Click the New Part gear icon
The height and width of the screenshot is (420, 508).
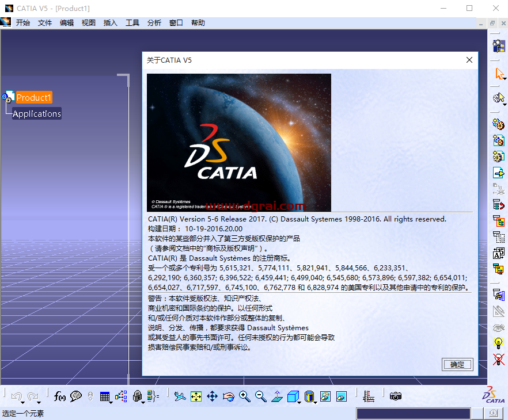click(499, 156)
